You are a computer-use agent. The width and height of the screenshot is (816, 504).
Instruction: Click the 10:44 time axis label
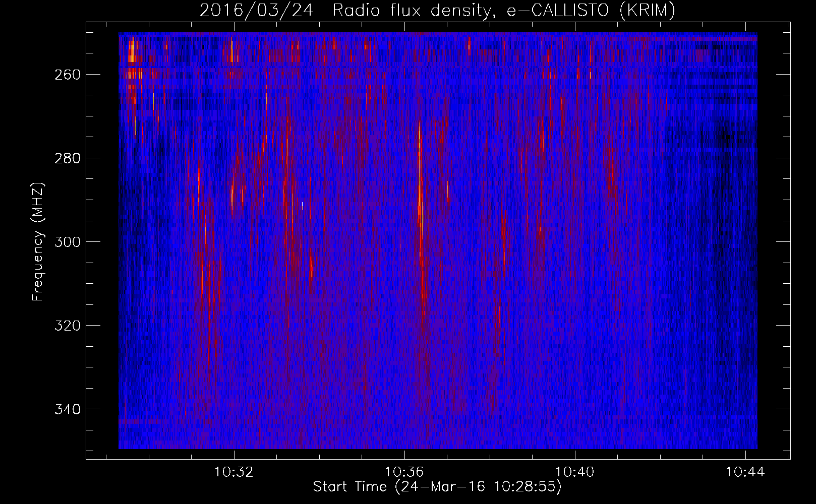click(745, 472)
